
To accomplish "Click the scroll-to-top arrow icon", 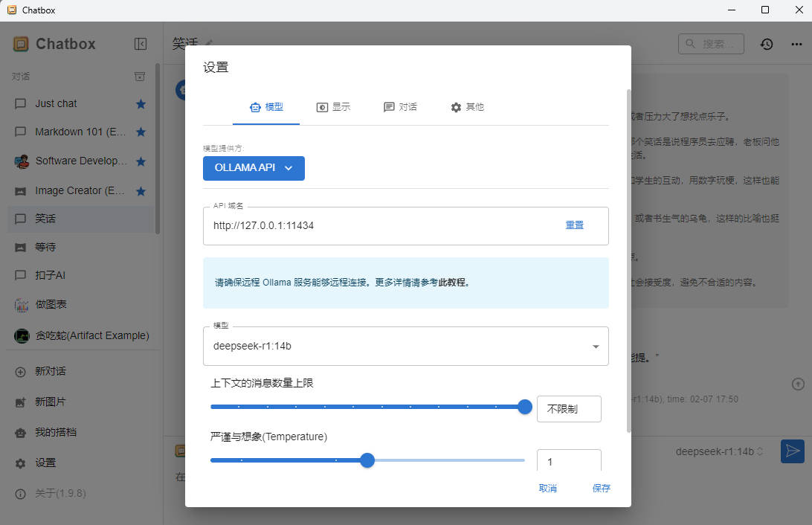I will (x=798, y=384).
